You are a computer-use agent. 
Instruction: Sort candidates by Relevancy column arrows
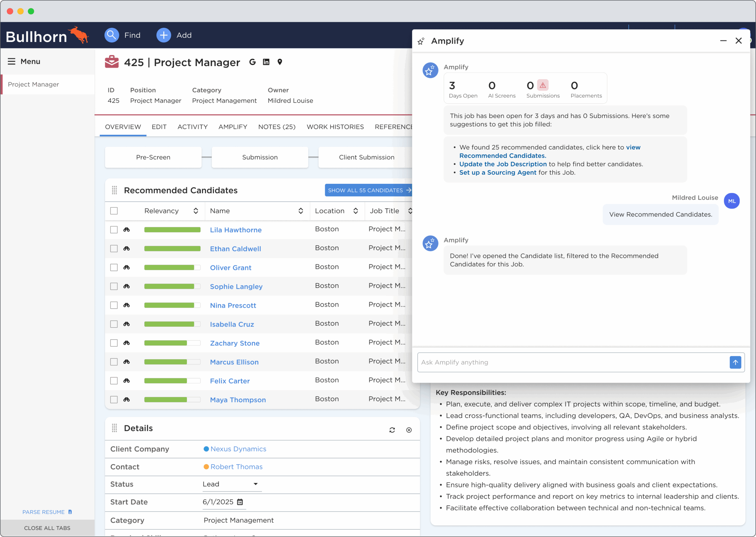195,211
